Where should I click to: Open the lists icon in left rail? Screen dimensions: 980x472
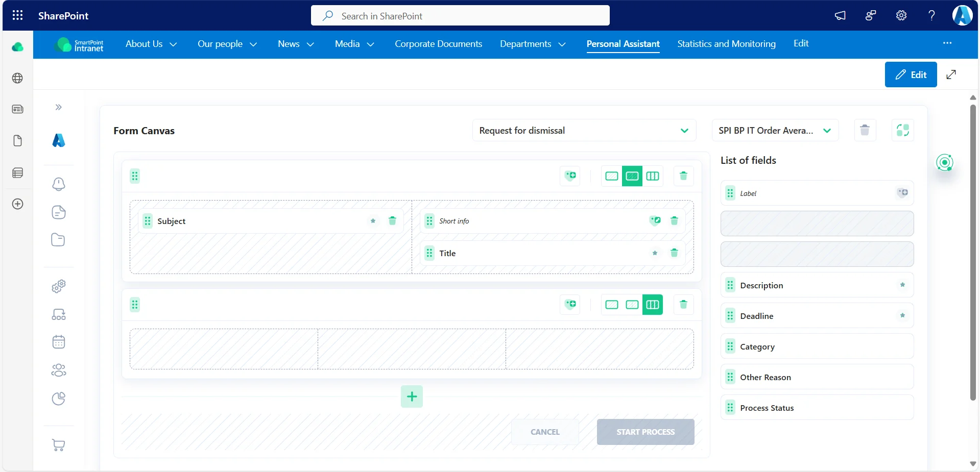[17, 173]
